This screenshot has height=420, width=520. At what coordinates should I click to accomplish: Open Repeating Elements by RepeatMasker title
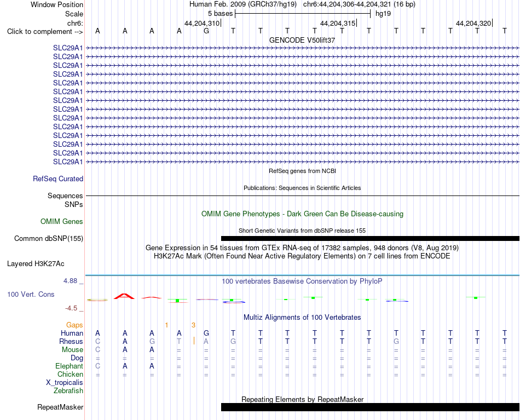tap(302, 400)
